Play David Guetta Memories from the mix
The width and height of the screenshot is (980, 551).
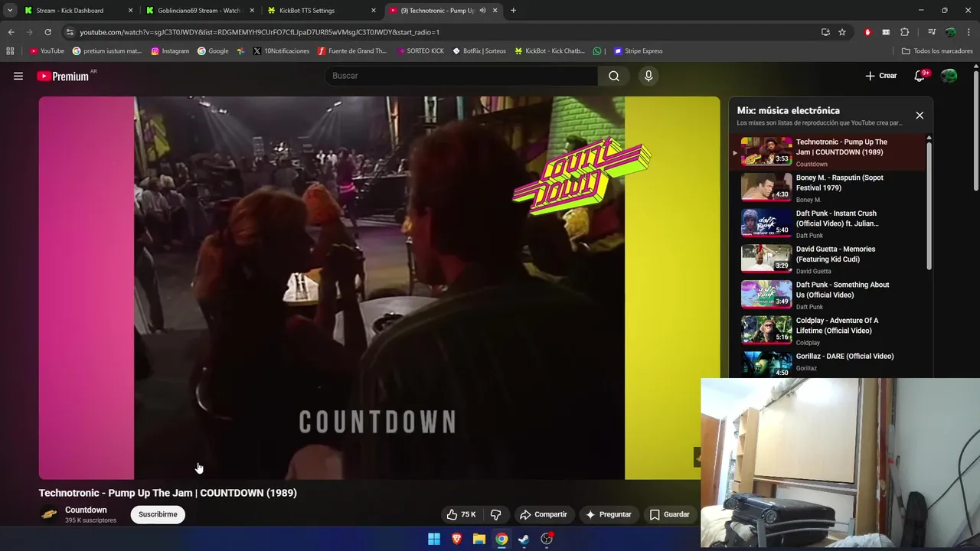click(x=831, y=259)
